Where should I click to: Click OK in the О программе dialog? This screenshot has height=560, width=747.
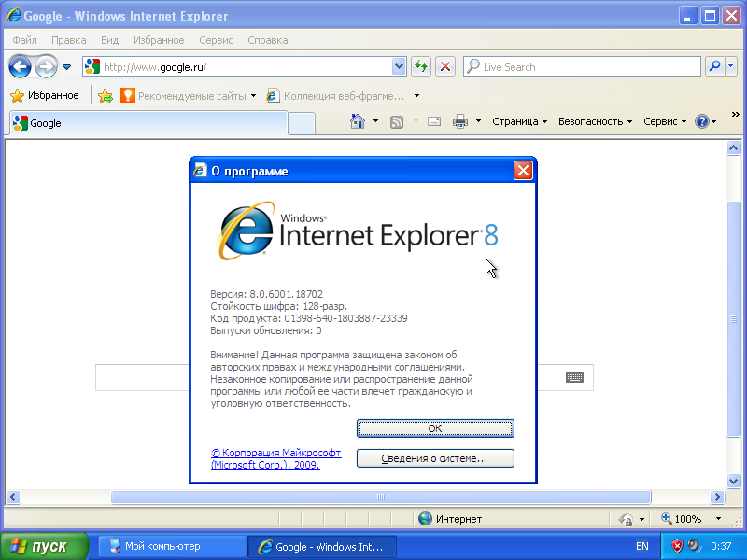point(435,428)
